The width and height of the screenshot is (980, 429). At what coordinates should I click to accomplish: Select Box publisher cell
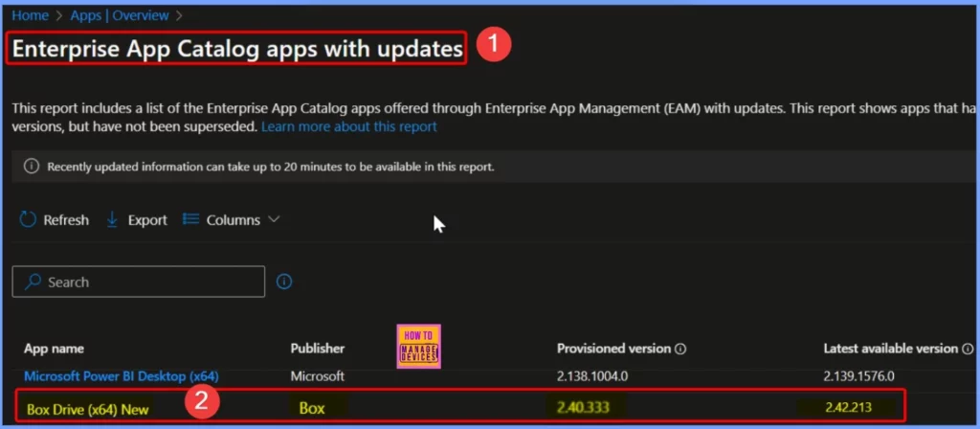coord(312,408)
